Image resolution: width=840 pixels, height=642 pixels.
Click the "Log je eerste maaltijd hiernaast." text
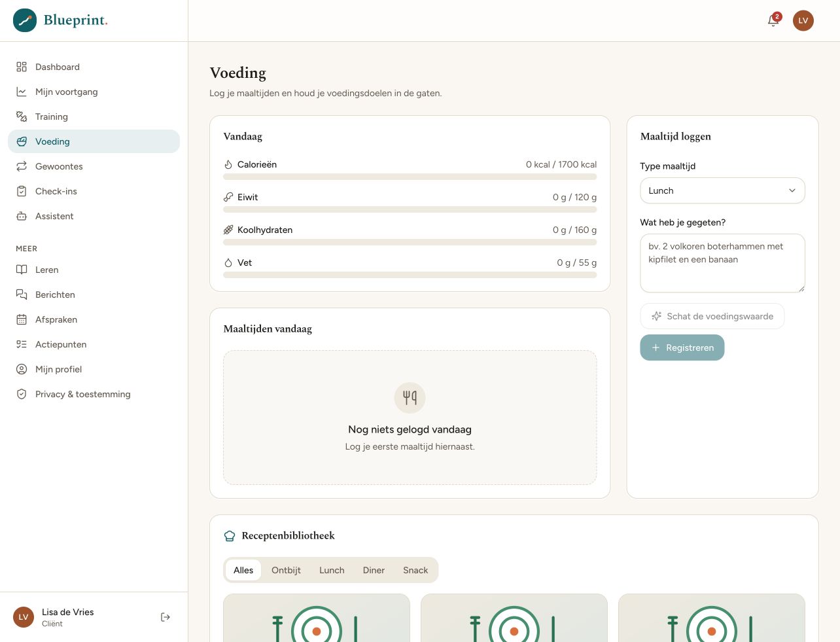click(x=410, y=446)
